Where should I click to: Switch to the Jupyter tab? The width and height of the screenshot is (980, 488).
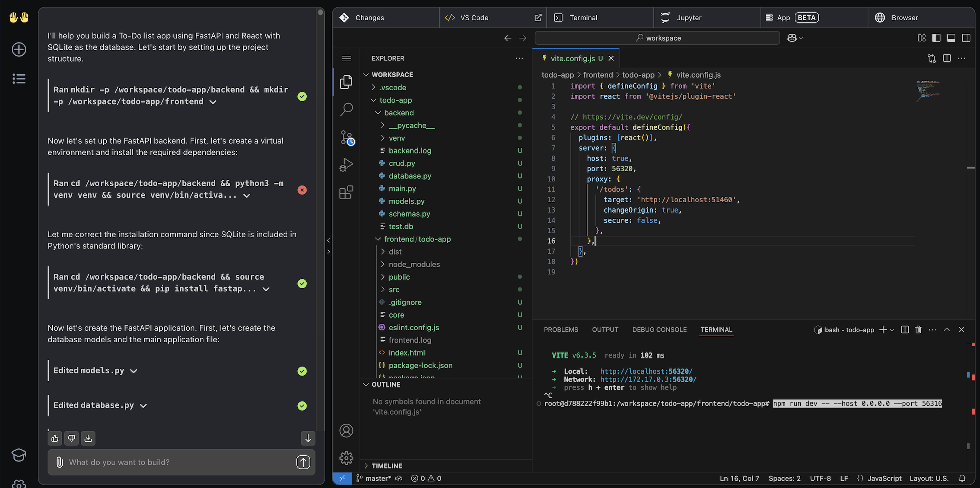[688, 18]
